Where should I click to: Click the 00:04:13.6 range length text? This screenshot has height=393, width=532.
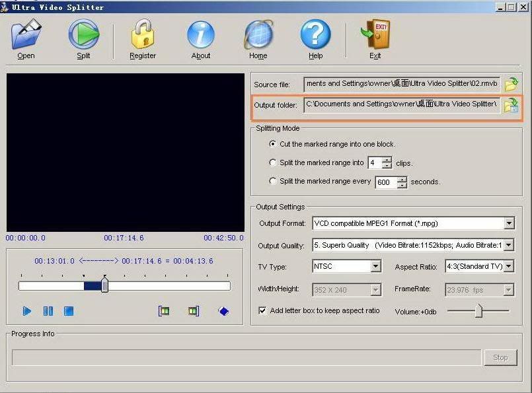click(x=193, y=261)
